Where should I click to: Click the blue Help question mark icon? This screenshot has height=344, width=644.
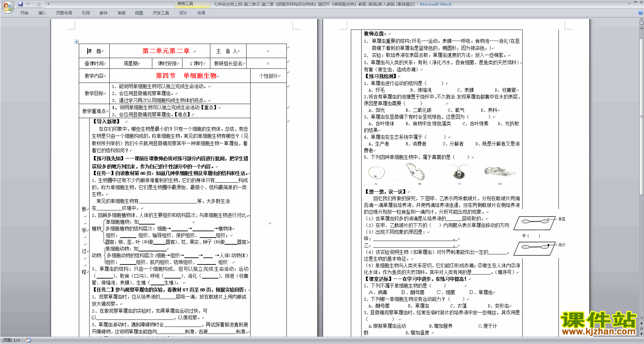[x=641, y=13]
